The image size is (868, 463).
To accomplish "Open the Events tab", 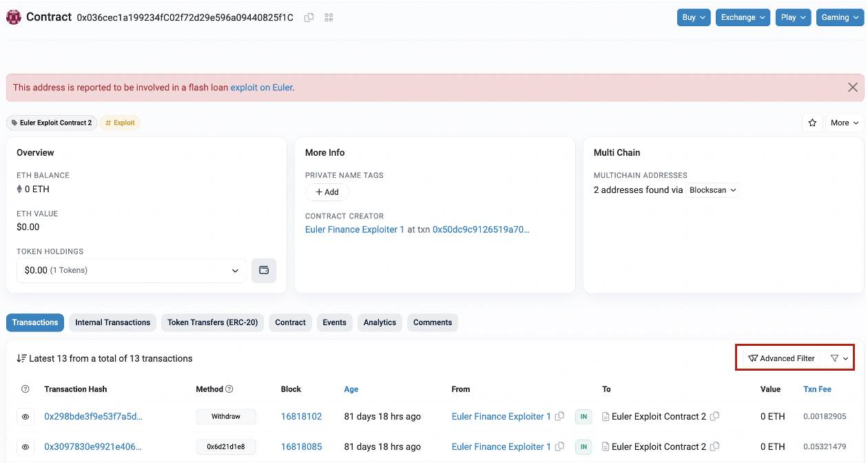I will [335, 322].
